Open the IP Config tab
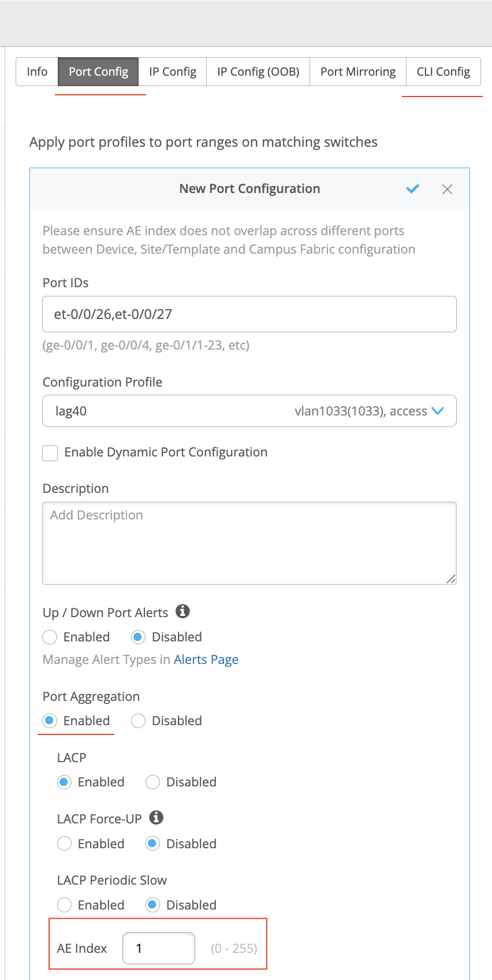This screenshot has width=492, height=980. (x=172, y=72)
